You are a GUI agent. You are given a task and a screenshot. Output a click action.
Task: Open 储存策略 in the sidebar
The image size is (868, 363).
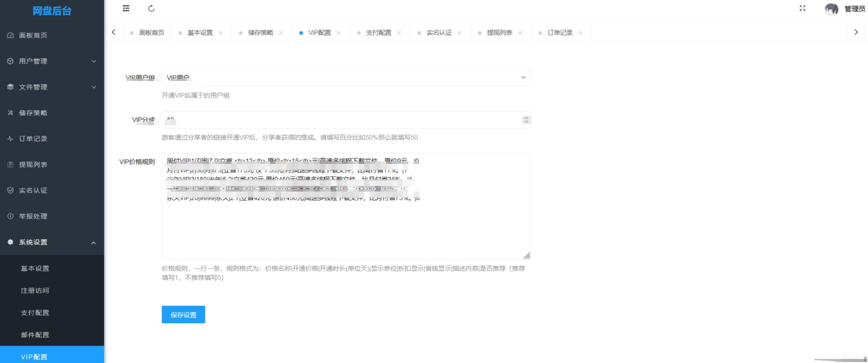(52, 113)
